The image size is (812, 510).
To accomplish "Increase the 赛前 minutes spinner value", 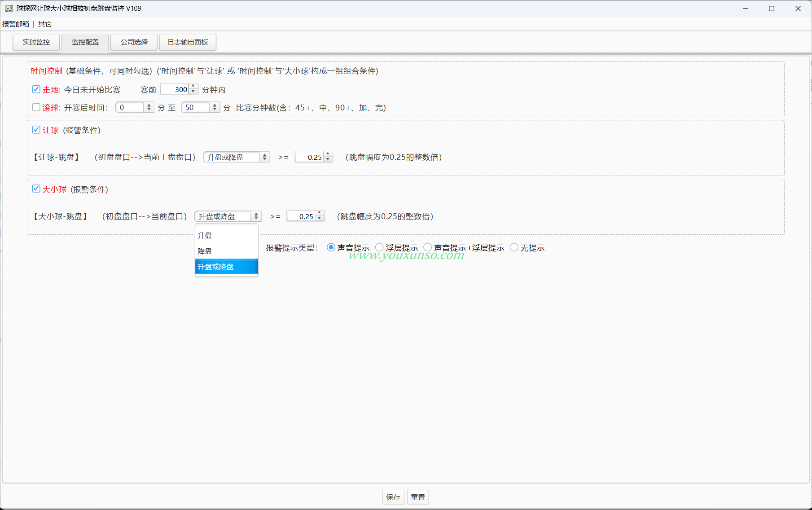I will click(193, 86).
